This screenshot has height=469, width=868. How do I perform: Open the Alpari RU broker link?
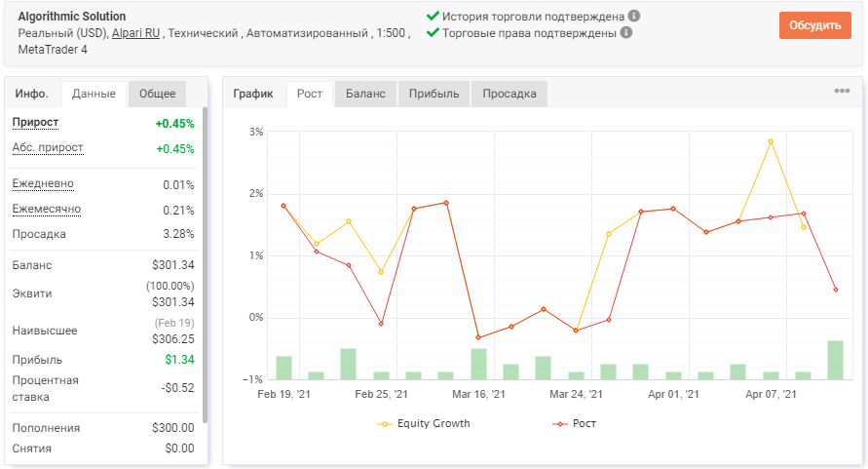pos(135,33)
